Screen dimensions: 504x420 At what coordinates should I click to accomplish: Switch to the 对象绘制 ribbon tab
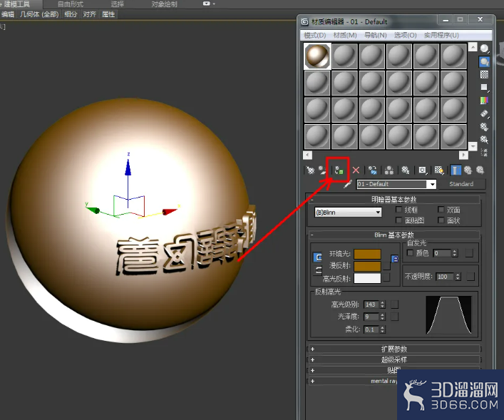pyautogui.click(x=164, y=4)
